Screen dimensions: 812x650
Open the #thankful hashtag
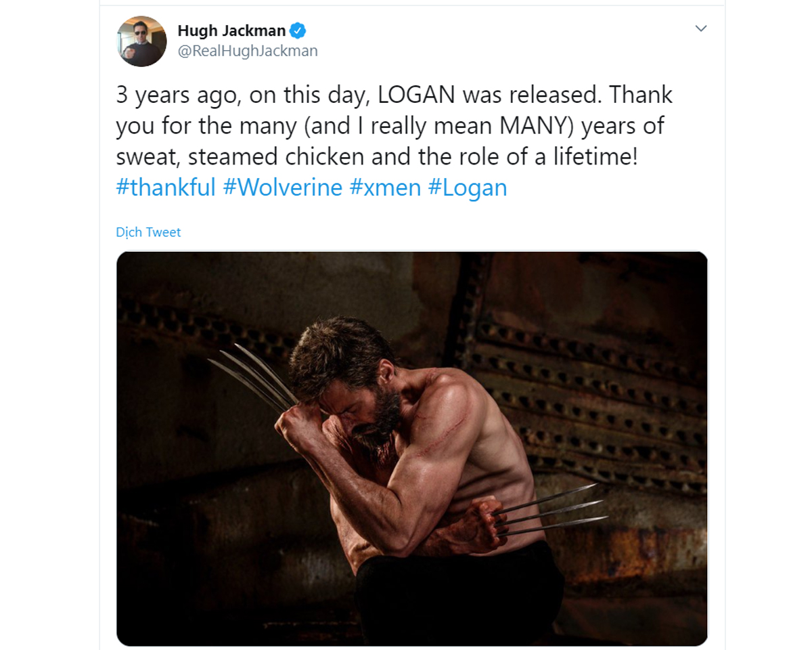tap(166, 187)
